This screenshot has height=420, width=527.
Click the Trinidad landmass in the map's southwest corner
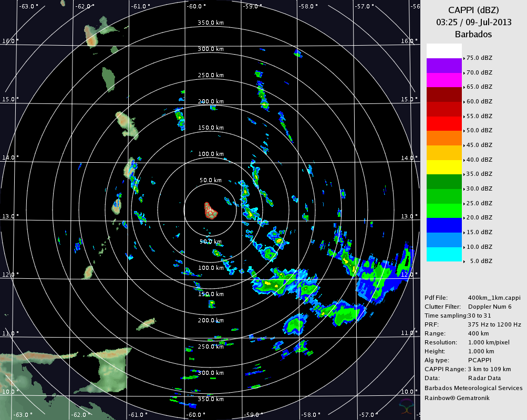pyautogui.click(x=108, y=371)
